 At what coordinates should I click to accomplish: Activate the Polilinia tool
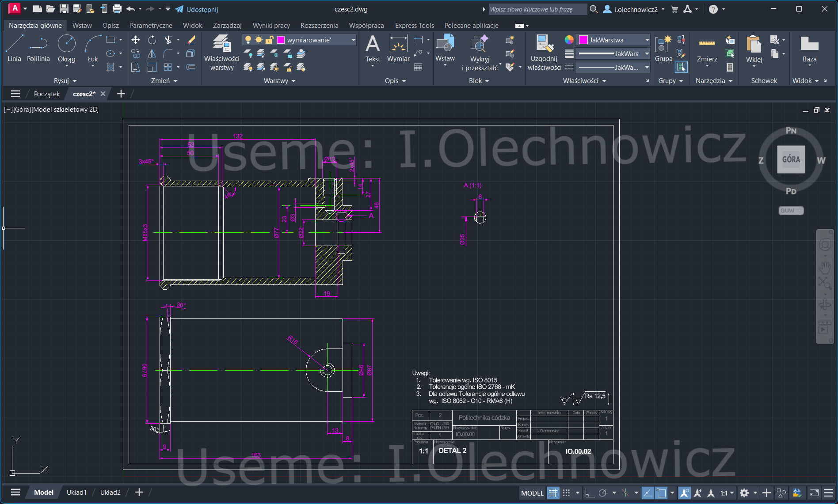(x=38, y=49)
